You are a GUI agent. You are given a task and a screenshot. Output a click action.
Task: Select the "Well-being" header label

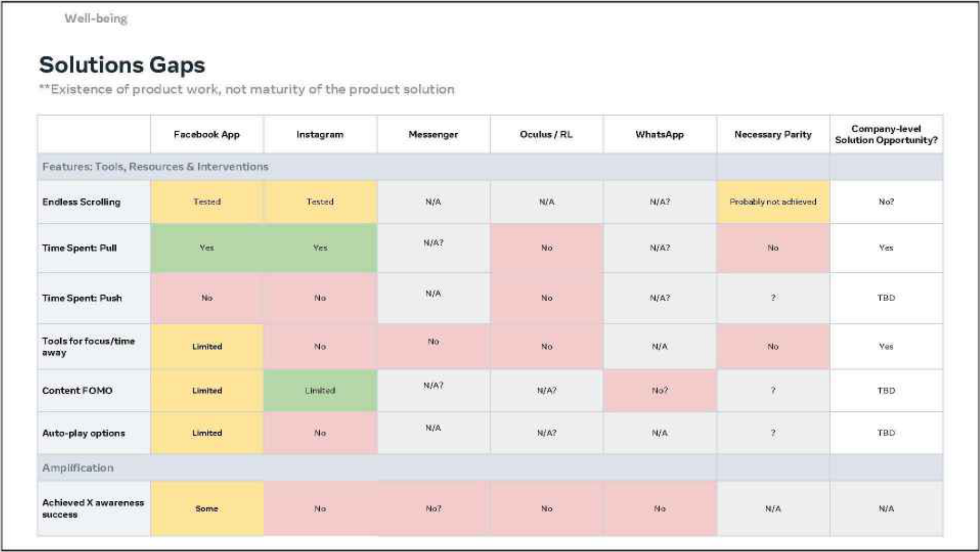point(96,19)
